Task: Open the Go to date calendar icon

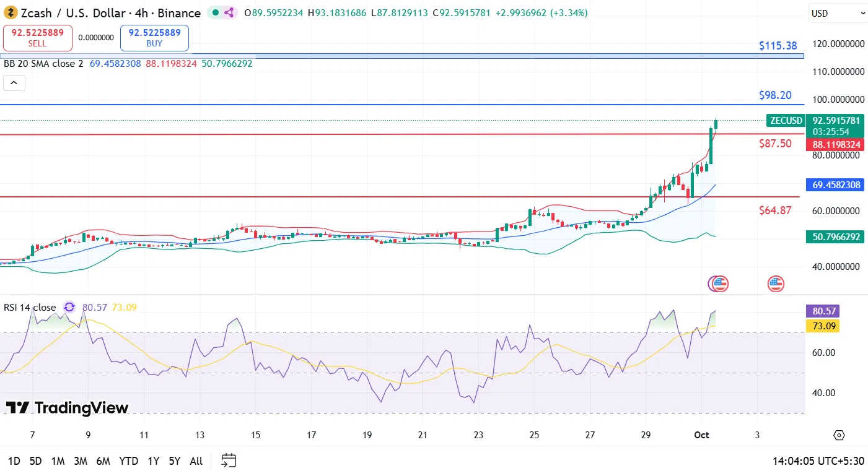Action: coord(229,461)
